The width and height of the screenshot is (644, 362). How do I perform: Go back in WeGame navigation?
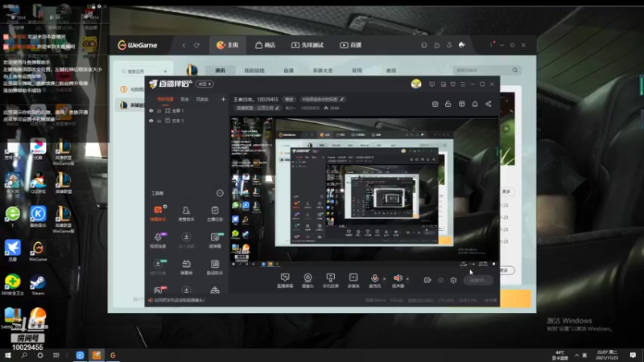click(184, 45)
